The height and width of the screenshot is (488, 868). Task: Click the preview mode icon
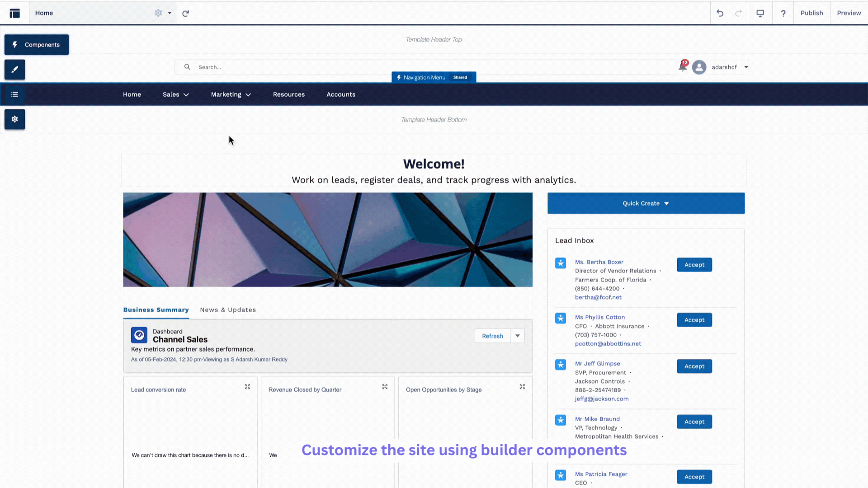[x=760, y=13]
